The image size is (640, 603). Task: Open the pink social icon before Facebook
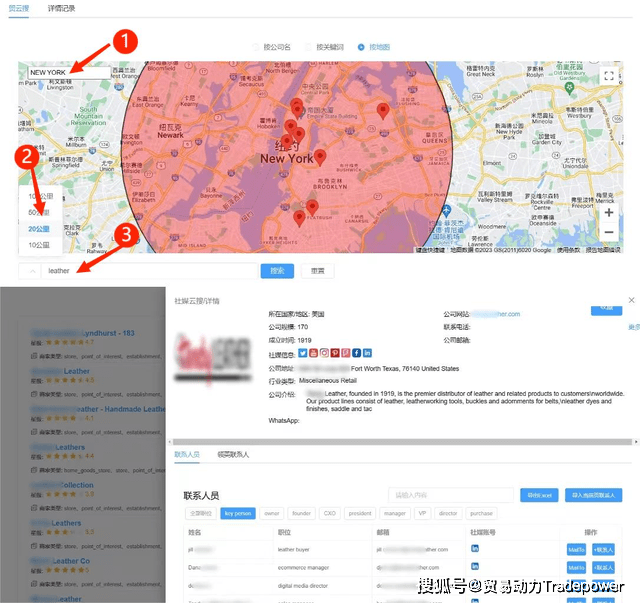[346, 353]
